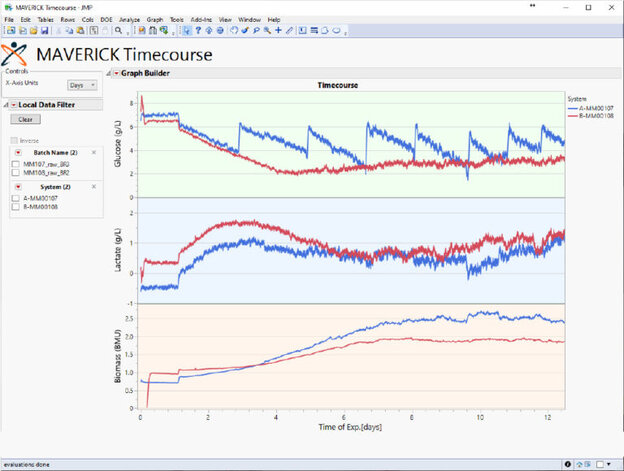
Task: Open the X-Axis Units Days dropdown
Action: 82,85
